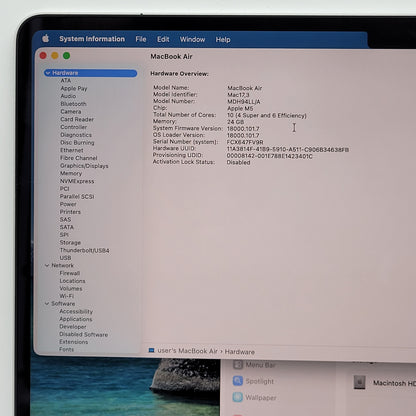The height and width of the screenshot is (416, 416).
Task: Click the computer icon in path bar
Action: pyautogui.click(x=151, y=350)
